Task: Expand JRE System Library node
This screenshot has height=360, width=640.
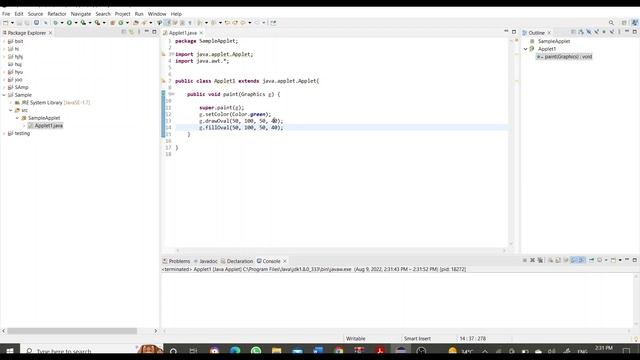Action: coord(11,102)
